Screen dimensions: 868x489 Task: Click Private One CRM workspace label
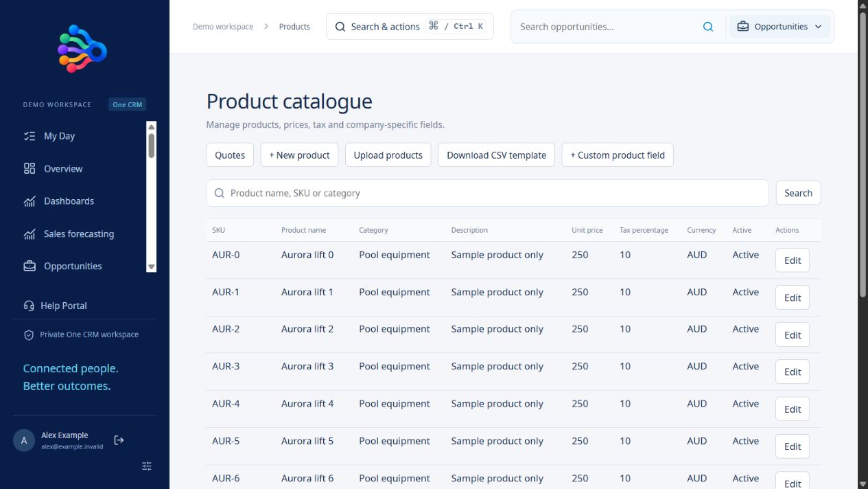coord(89,334)
